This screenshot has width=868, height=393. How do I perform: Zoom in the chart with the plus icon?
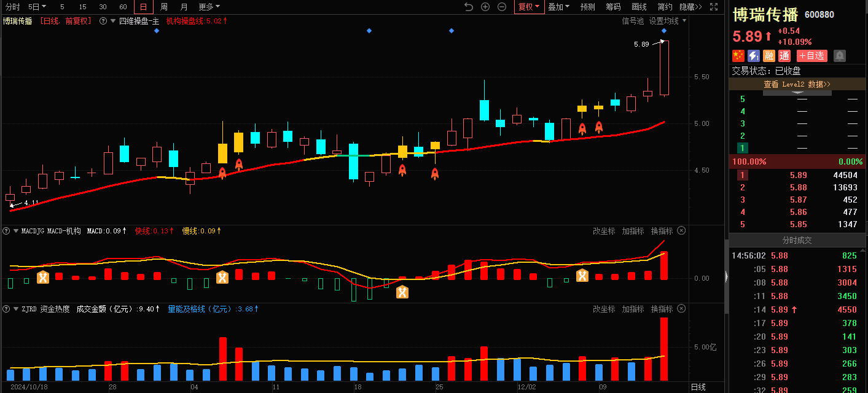485,7
